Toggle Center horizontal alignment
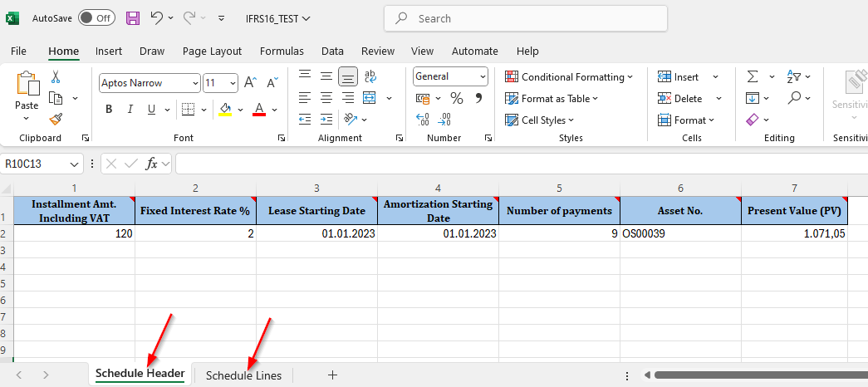Image resolution: width=868 pixels, height=387 pixels. [x=326, y=98]
